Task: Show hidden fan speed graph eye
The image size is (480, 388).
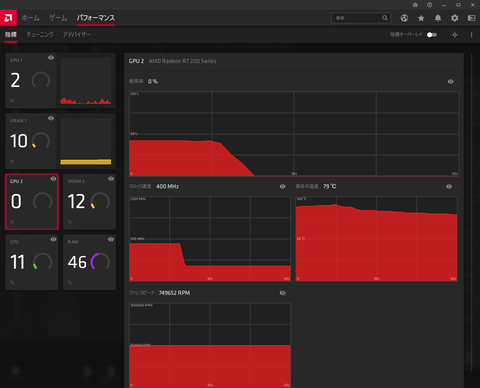Action: coord(282,293)
